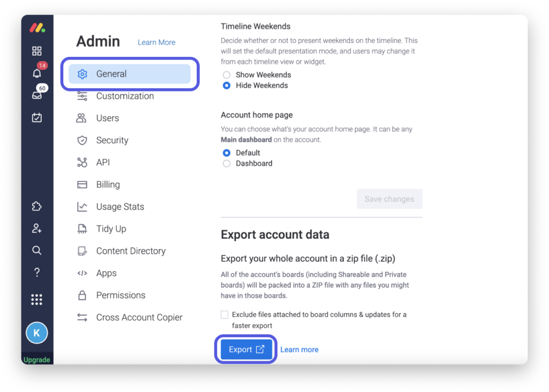549x392 pixels.
Task: Open the inbox tray icon
Action: (x=36, y=95)
